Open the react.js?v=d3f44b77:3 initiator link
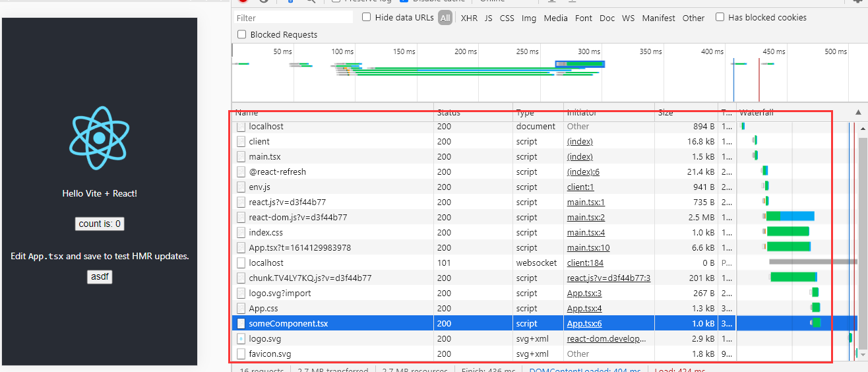The width and height of the screenshot is (868, 372). 609,278
